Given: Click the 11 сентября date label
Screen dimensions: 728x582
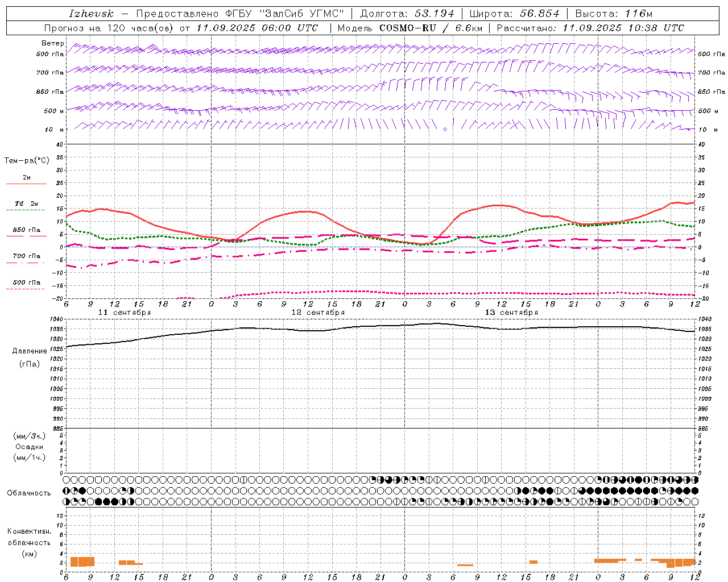Looking at the screenshot, I should (x=125, y=313).
